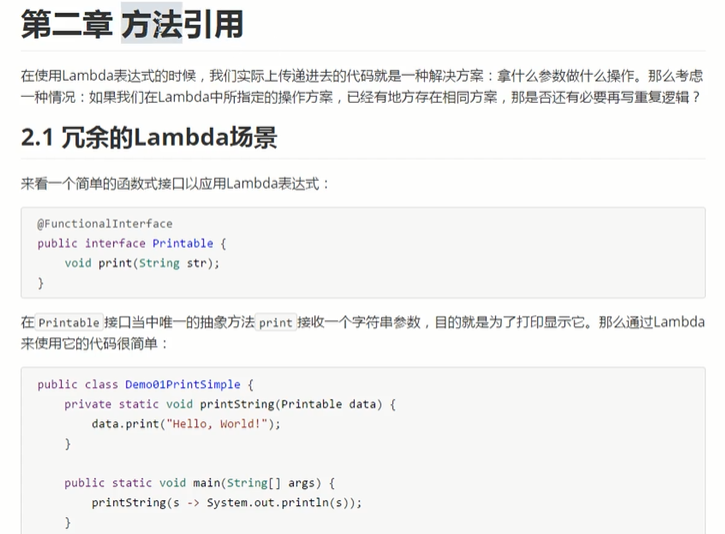Click 'public interface Printable {' code line
Screen dimensions: 725x534
pyautogui.click(x=133, y=243)
